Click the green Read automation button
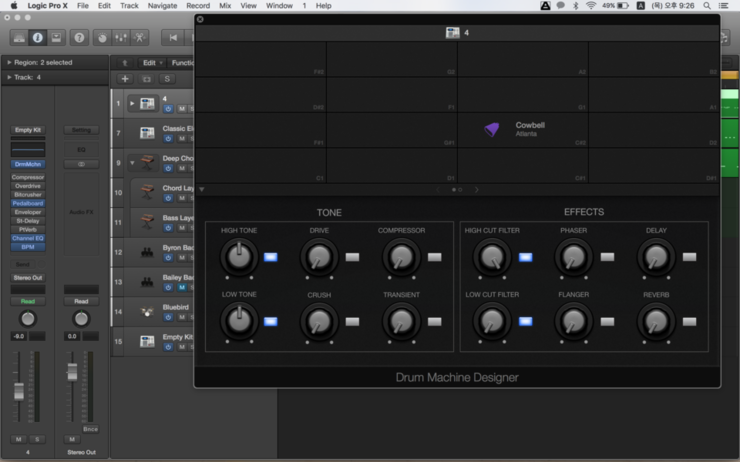 pos(28,301)
